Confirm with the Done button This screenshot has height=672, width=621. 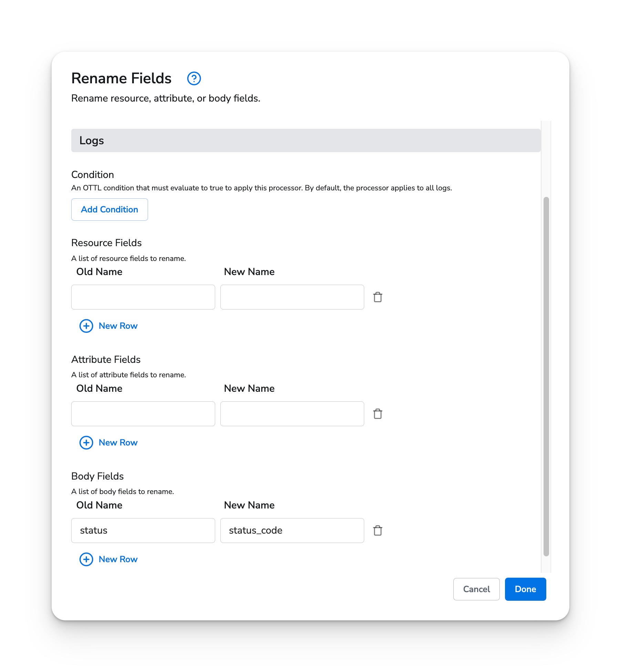coord(525,589)
